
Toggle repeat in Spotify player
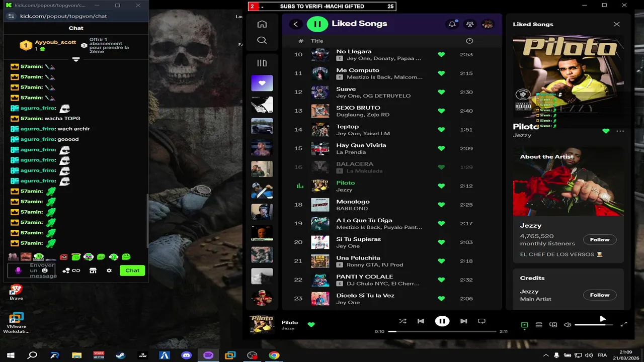481,321
